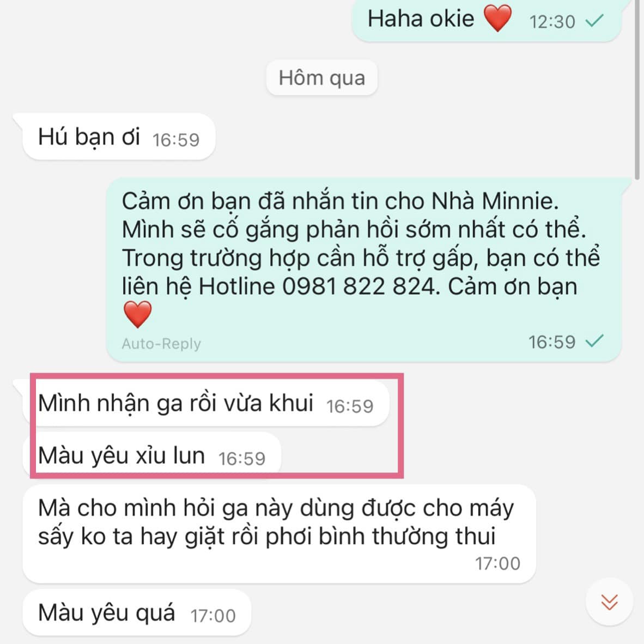Tap the 16:59 timestamp on Màu yêu xỉu lun
Screen dimensions: 644x644
click(x=241, y=459)
